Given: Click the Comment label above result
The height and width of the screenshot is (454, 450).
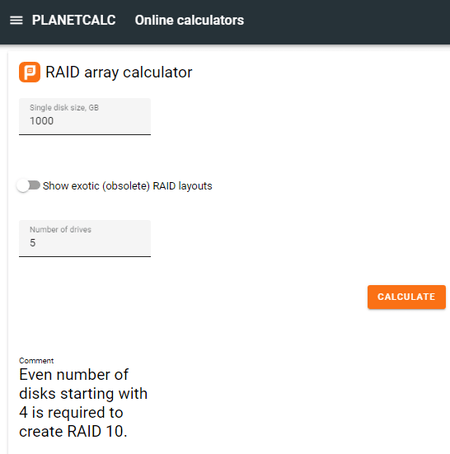Looking at the screenshot, I should click(x=36, y=361).
